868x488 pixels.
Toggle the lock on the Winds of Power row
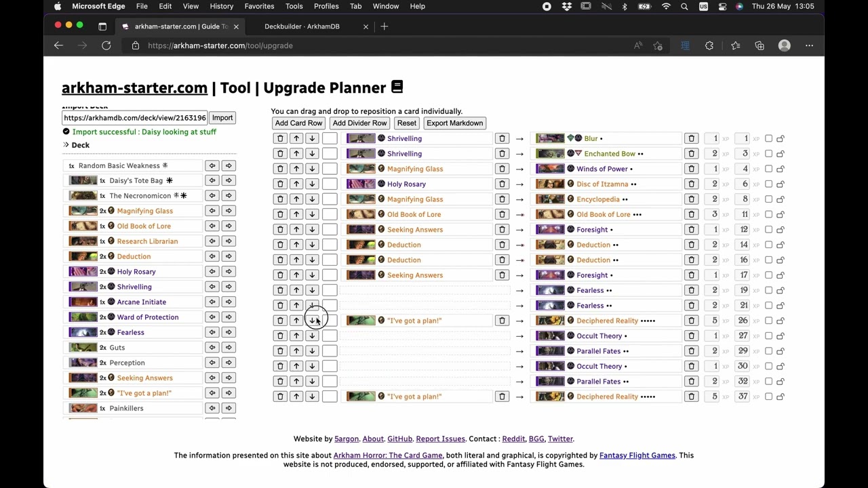(781, 169)
